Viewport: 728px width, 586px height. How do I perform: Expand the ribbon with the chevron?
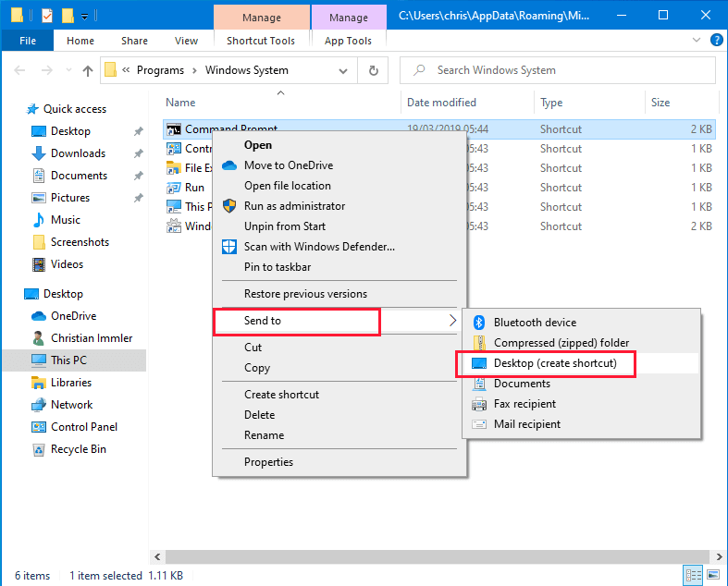coord(696,40)
